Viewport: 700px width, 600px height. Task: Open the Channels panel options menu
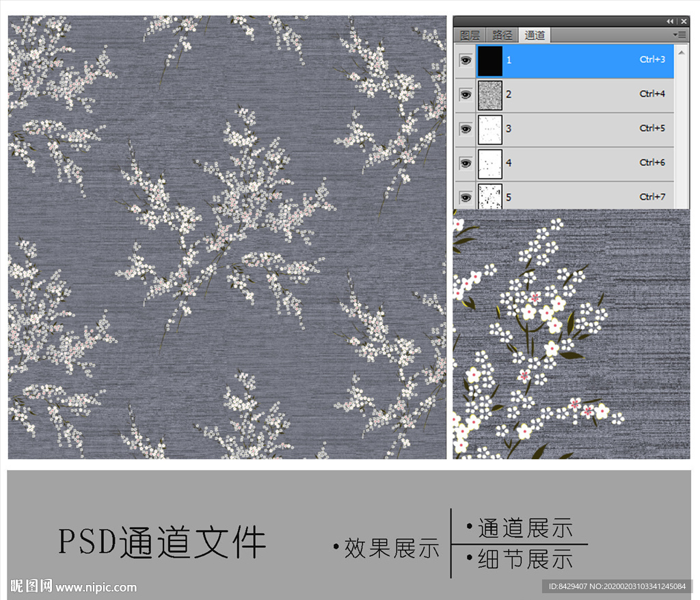tap(680, 34)
